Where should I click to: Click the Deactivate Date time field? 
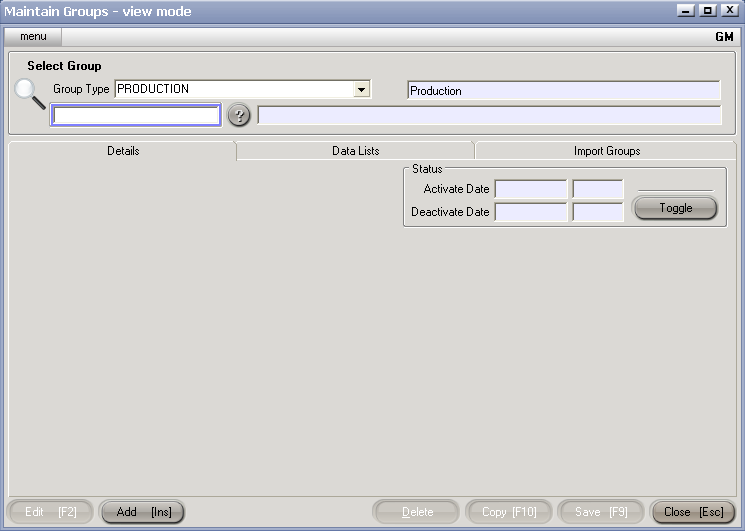598,212
